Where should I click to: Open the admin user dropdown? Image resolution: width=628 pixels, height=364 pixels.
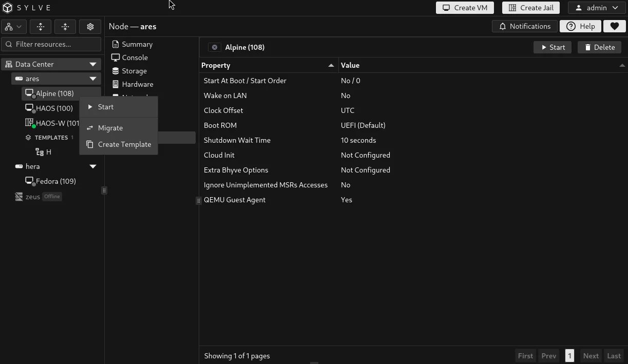click(597, 8)
